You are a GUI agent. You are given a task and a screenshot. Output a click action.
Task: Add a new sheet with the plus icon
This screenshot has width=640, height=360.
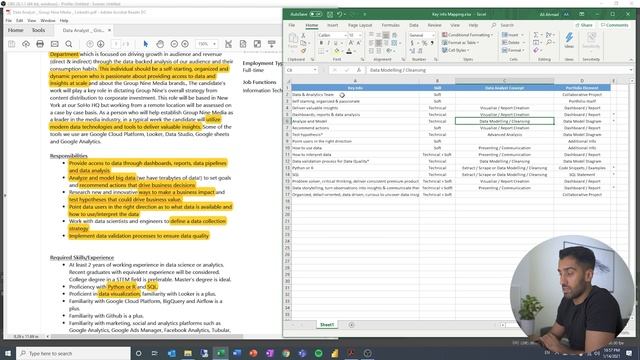click(x=351, y=325)
